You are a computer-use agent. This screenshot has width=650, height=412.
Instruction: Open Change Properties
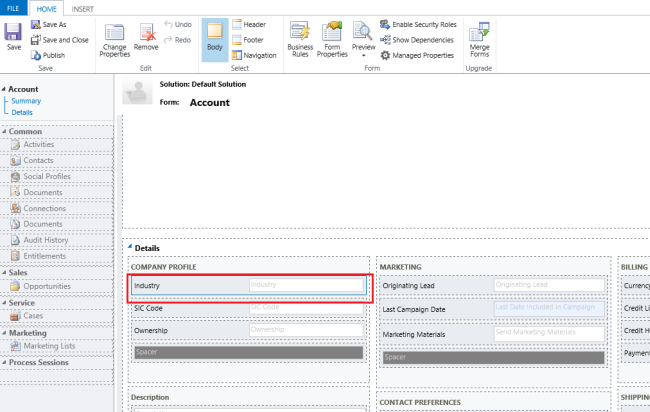(114, 41)
